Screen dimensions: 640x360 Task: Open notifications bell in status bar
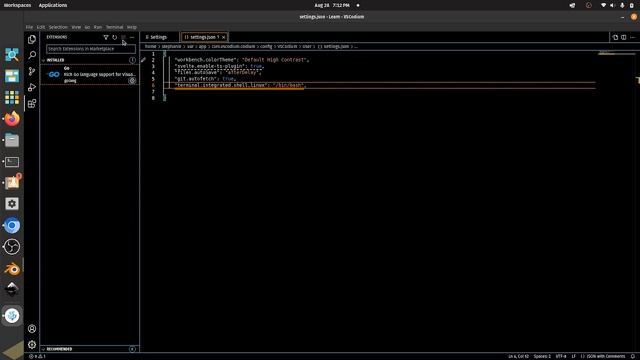[633, 356]
